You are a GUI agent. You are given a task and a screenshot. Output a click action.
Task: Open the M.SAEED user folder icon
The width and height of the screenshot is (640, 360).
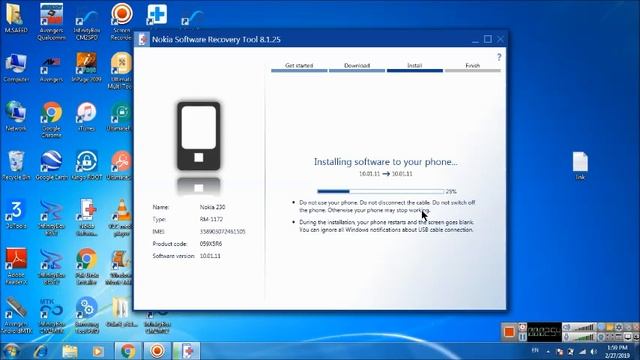pyautogui.click(x=16, y=18)
